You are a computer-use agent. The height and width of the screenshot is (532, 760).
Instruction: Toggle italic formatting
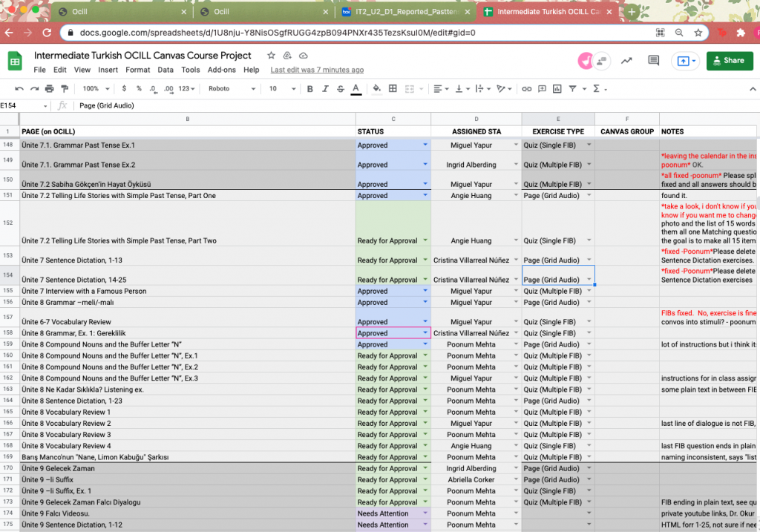(x=325, y=89)
